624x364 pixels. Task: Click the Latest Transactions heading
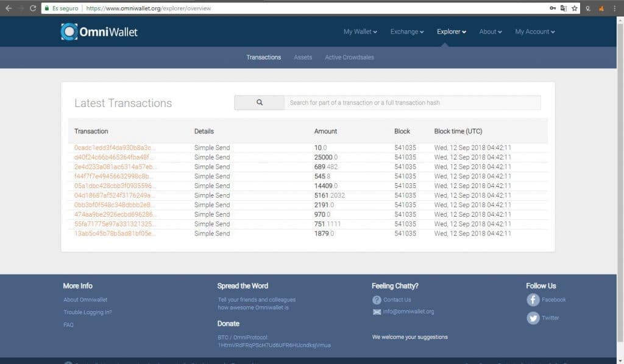(123, 103)
